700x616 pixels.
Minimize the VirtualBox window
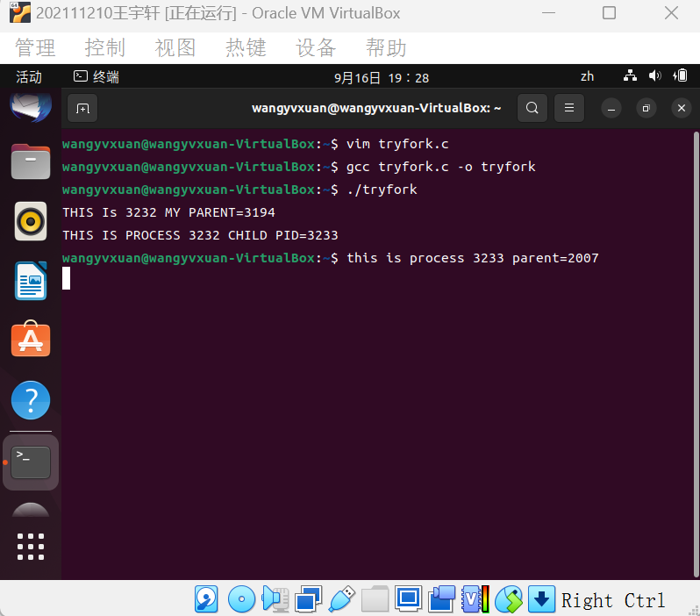click(548, 13)
